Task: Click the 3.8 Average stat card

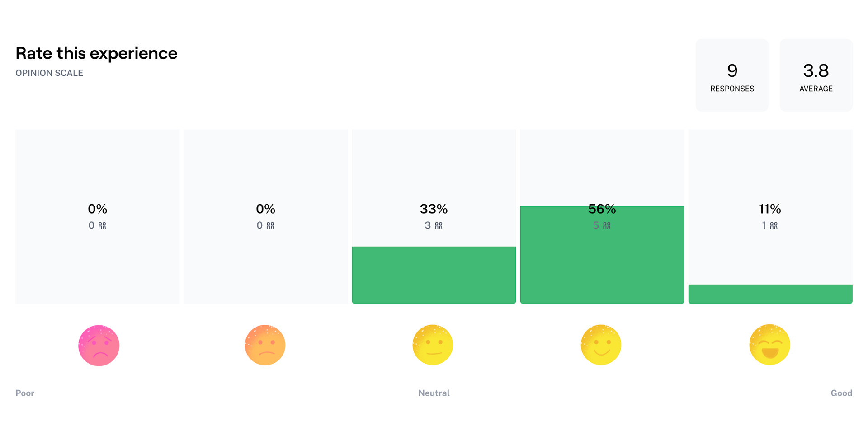Action: [816, 75]
